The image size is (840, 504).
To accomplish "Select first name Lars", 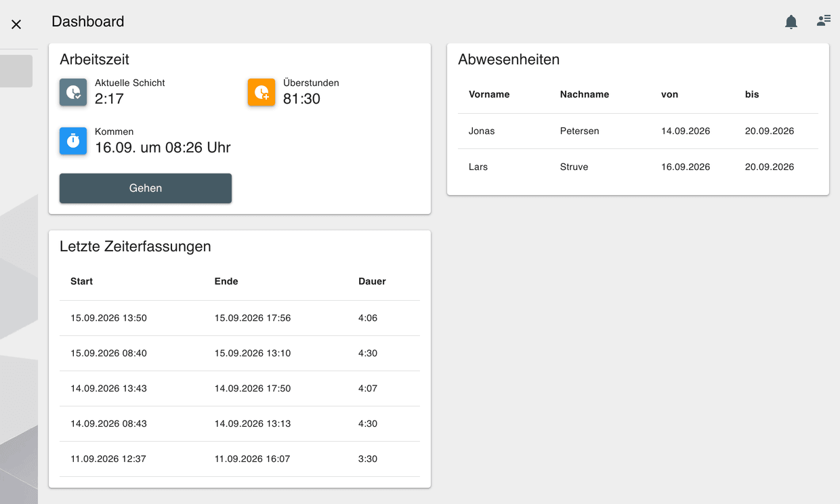I will tap(478, 167).
